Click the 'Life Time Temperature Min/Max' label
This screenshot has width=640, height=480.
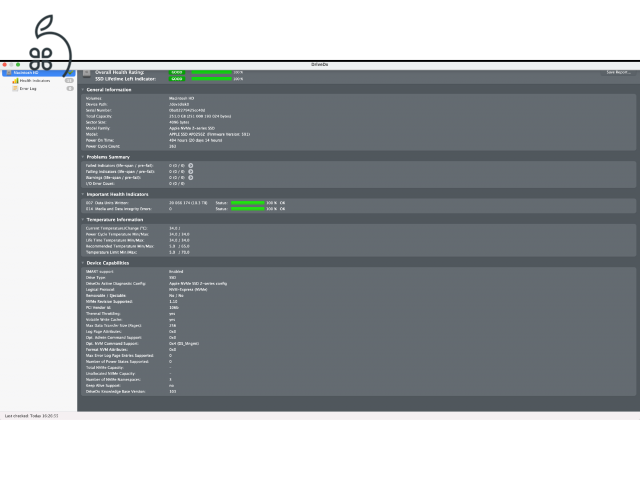115,240
